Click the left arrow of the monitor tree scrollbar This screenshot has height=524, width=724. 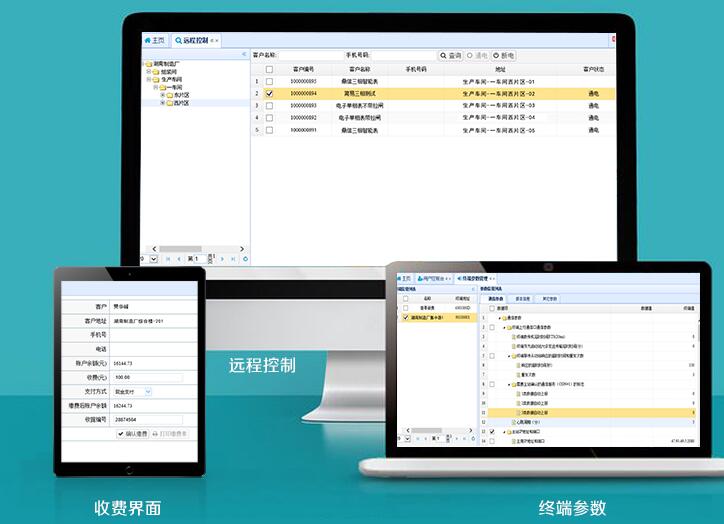point(154,249)
